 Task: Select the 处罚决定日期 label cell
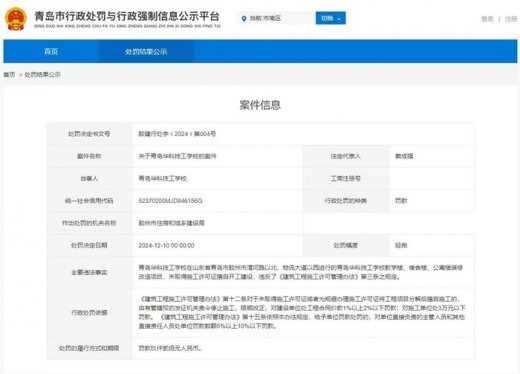point(89,246)
